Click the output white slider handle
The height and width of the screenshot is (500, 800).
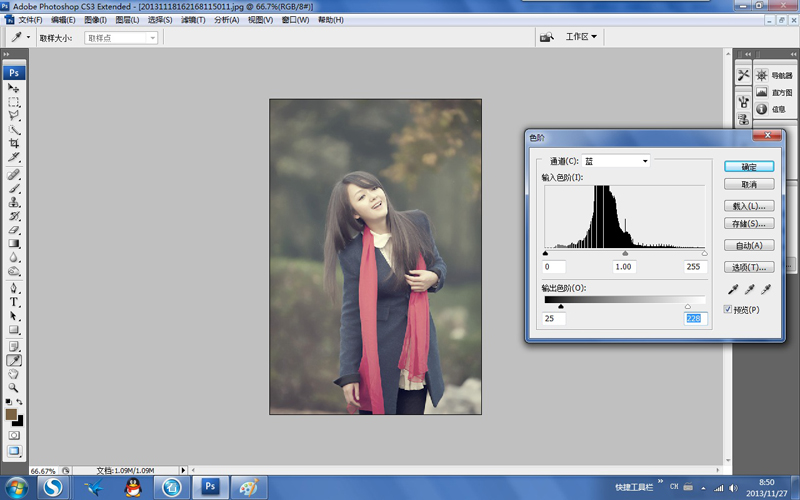pyautogui.click(x=688, y=306)
